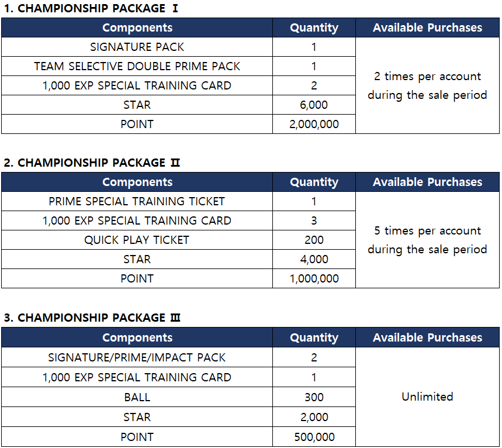The height and width of the screenshot is (448, 502).
Task: Click the Championship Package II heading
Action: tap(92, 163)
